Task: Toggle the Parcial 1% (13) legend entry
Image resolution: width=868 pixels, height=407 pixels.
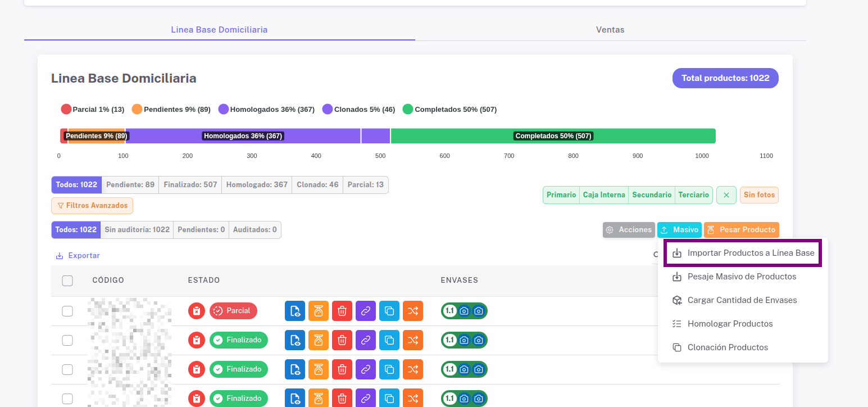Action: pyautogui.click(x=93, y=110)
